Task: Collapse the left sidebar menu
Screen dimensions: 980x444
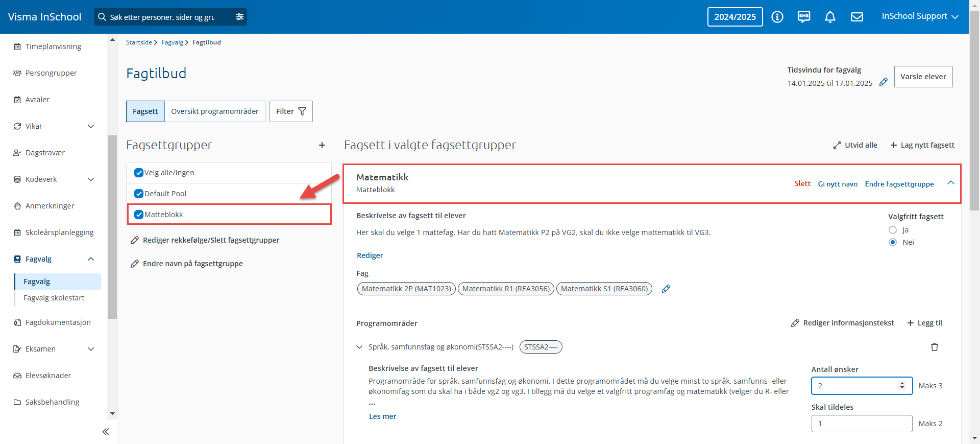Action: [106, 432]
